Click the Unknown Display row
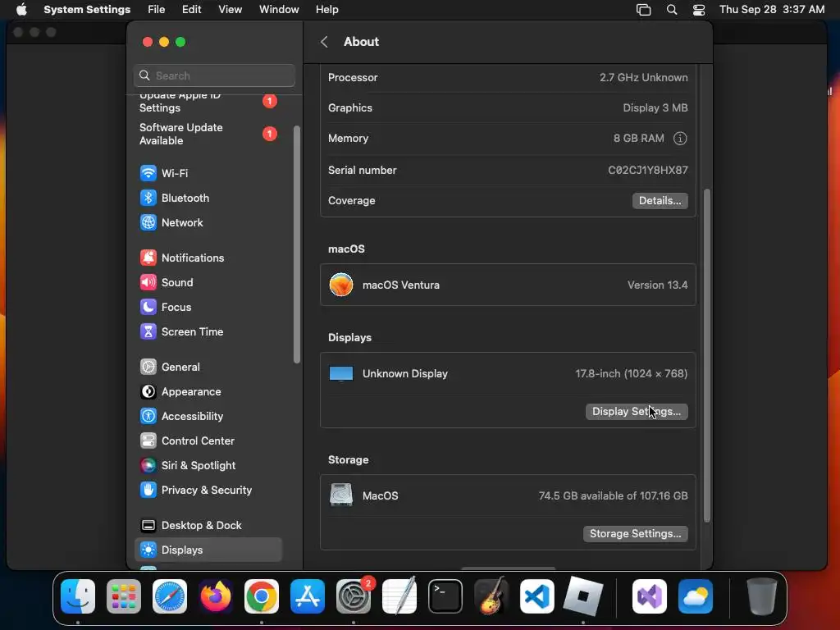Screen dimensions: 840x630 508,374
